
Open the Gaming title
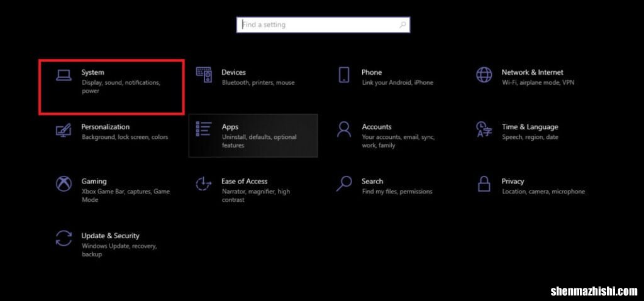pos(94,182)
